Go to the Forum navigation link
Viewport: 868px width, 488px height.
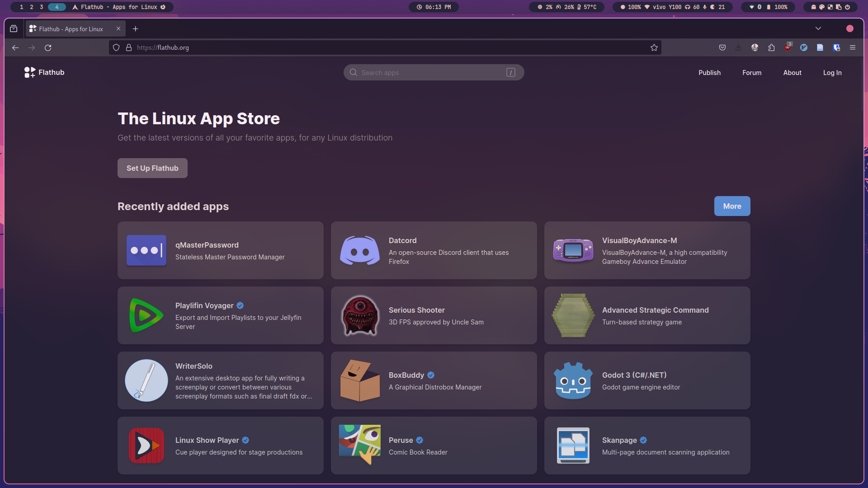pos(751,73)
